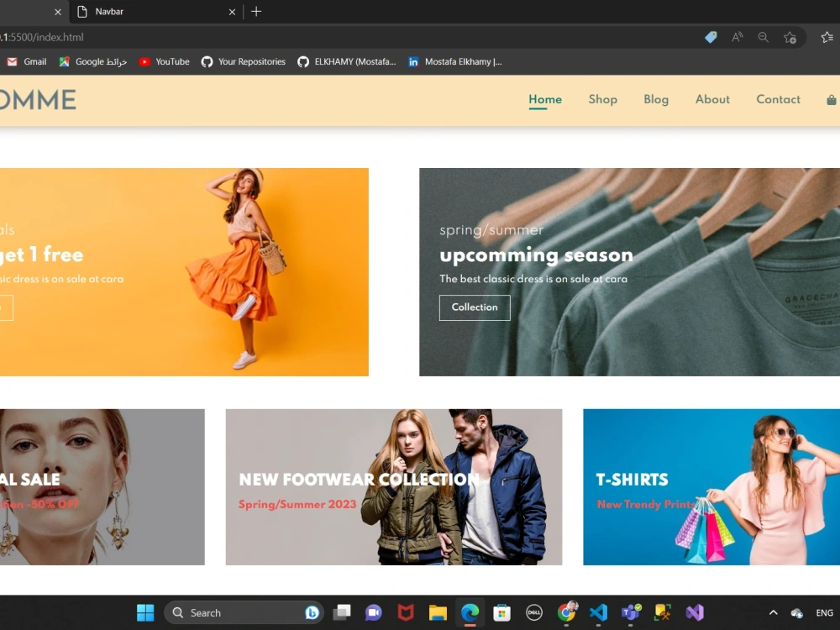Open Visual Studio from the taskbar
This screenshot has height=630, width=840.
[695, 612]
